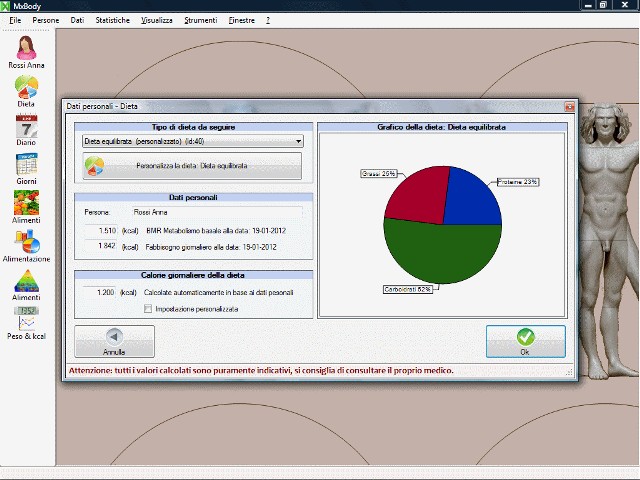Open the Visualizza menu
Viewport: 640px width, 480px height.
click(157, 20)
